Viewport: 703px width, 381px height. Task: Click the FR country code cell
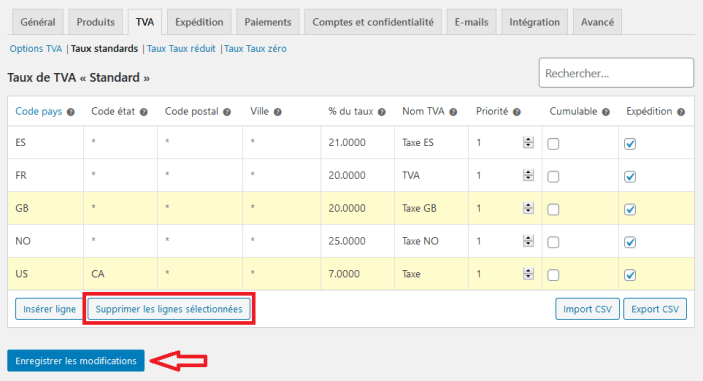[x=45, y=175]
